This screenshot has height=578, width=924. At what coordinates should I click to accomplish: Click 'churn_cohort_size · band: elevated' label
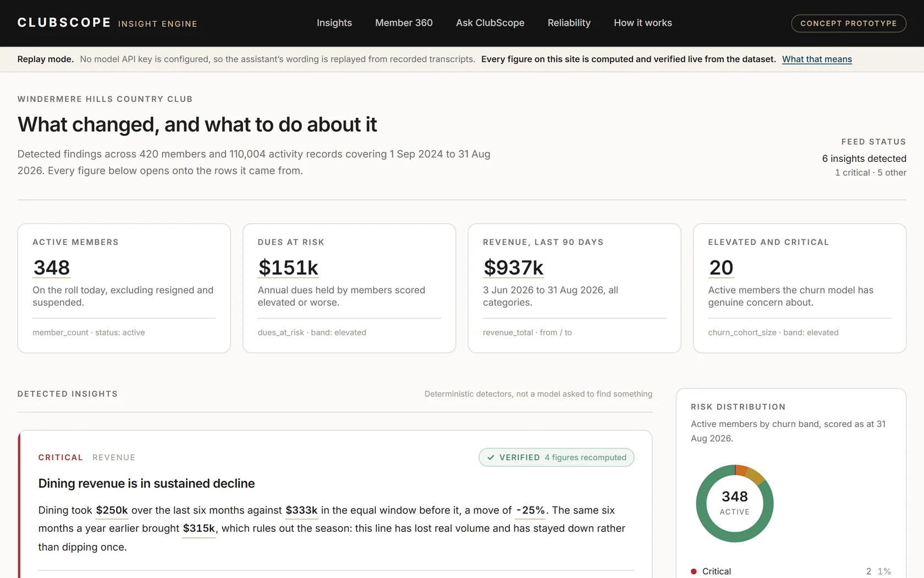[x=773, y=332]
